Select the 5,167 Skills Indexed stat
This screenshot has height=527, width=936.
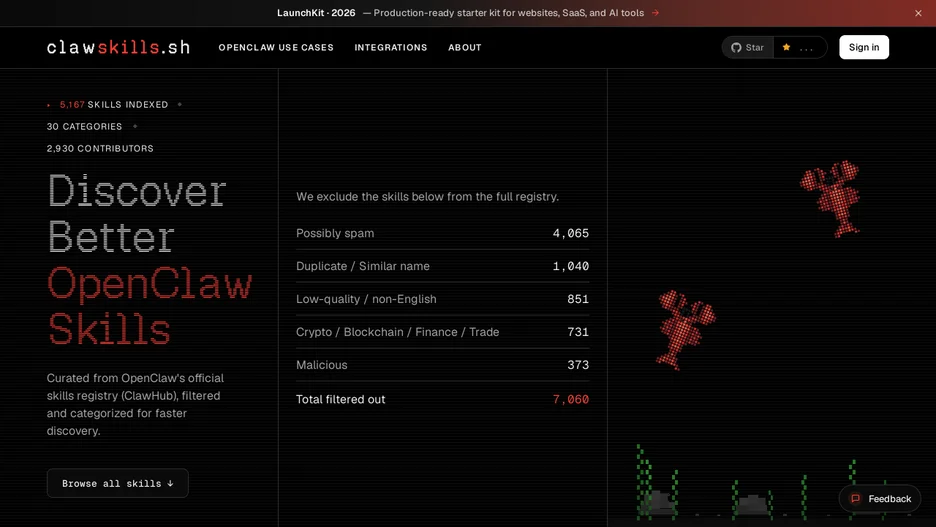113,104
